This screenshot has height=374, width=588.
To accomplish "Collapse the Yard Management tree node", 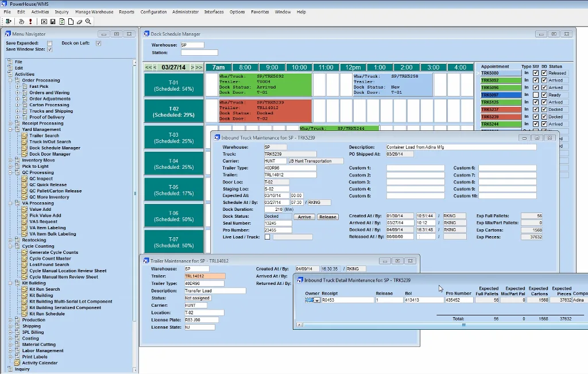I will 10,129.
